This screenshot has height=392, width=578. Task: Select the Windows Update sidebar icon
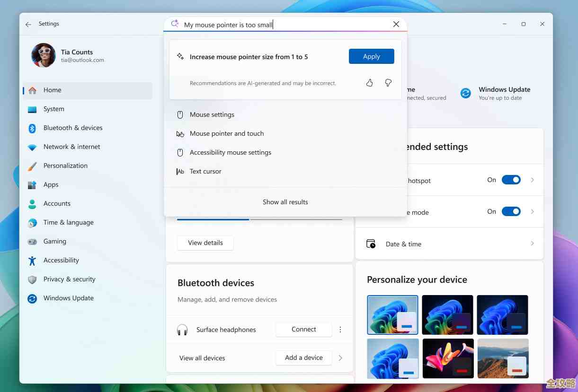pos(32,298)
